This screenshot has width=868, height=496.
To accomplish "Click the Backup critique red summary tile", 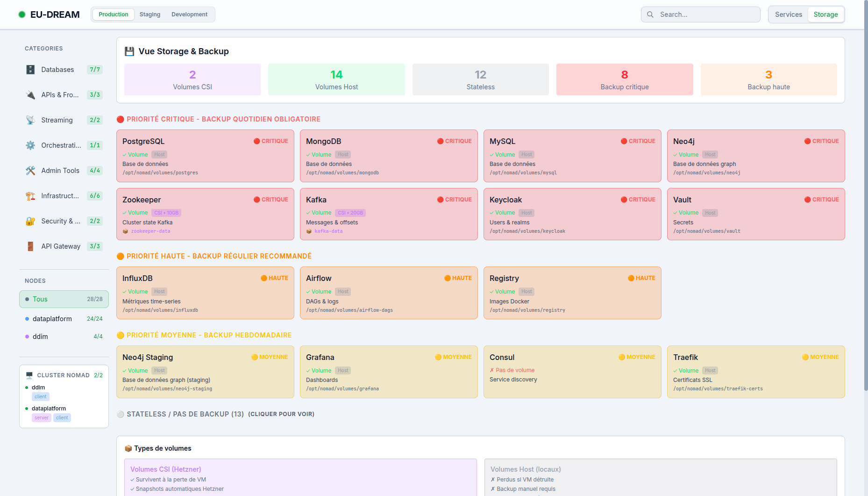I will pyautogui.click(x=624, y=79).
